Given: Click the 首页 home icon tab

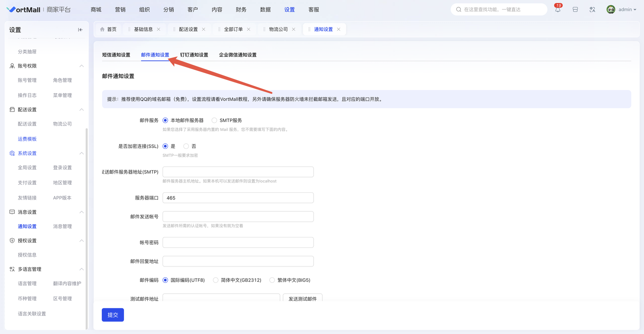Looking at the screenshot, I should (x=108, y=29).
